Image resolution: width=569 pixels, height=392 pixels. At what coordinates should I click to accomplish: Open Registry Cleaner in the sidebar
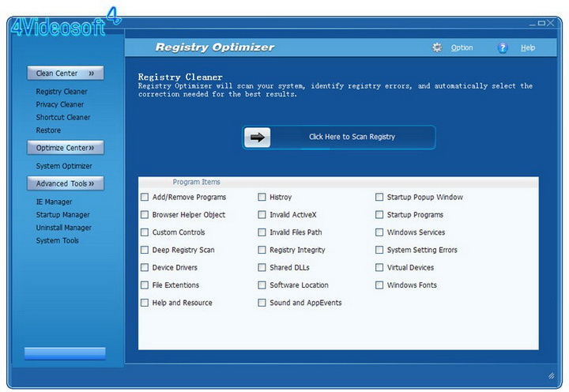[62, 92]
